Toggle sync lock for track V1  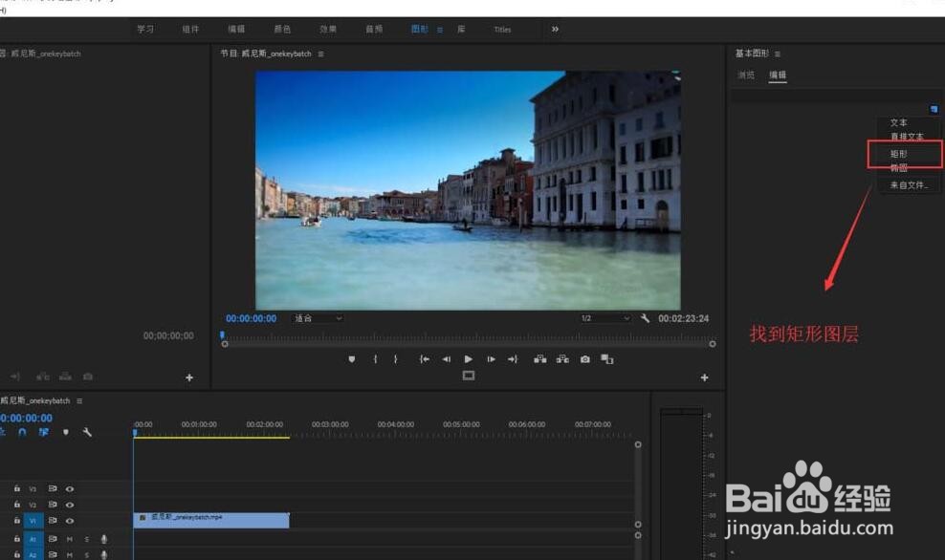coord(53,520)
